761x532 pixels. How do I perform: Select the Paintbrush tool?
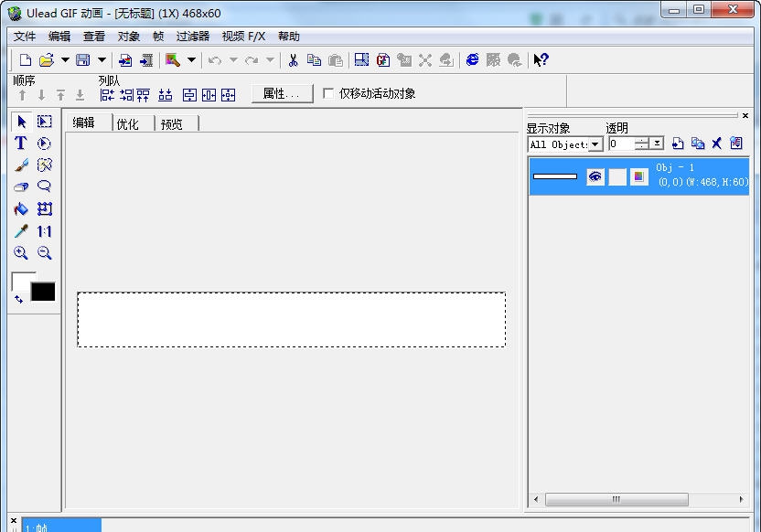click(x=20, y=165)
